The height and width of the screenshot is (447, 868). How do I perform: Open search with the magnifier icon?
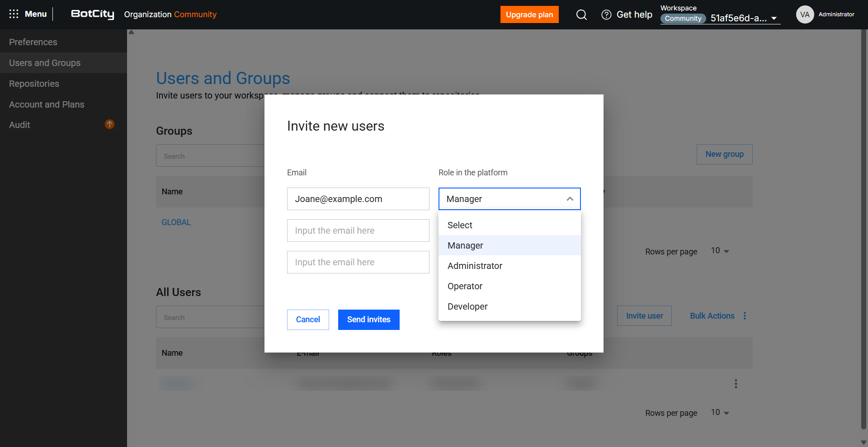coord(581,15)
